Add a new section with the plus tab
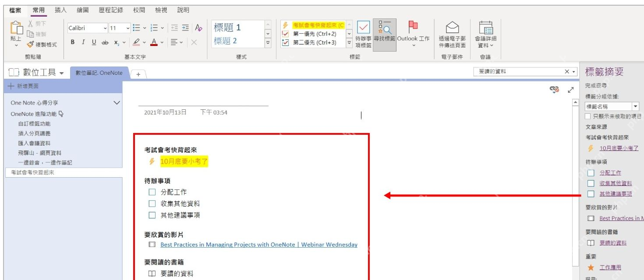The height and width of the screenshot is (280, 644). tap(138, 74)
